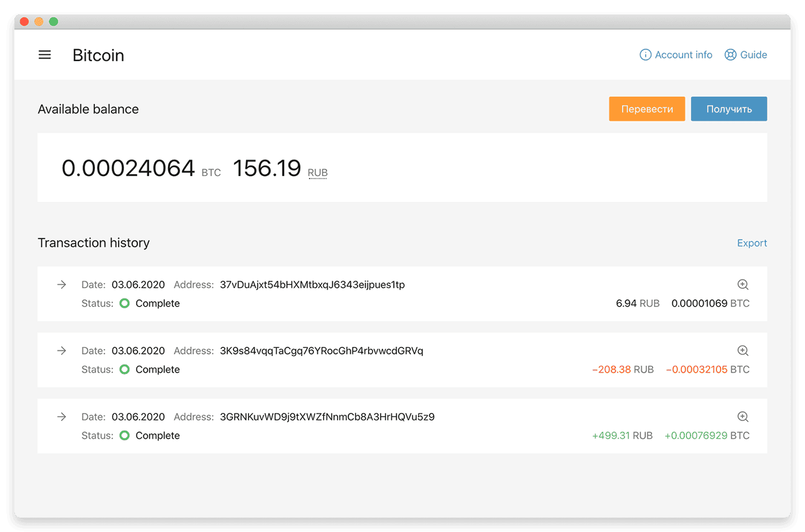The width and height of the screenshot is (805, 532).
Task: Select address 3GRNKuvWD9j9tXWZfNnmCb8A3HrHQVu5z9
Action: pyautogui.click(x=327, y=417)
